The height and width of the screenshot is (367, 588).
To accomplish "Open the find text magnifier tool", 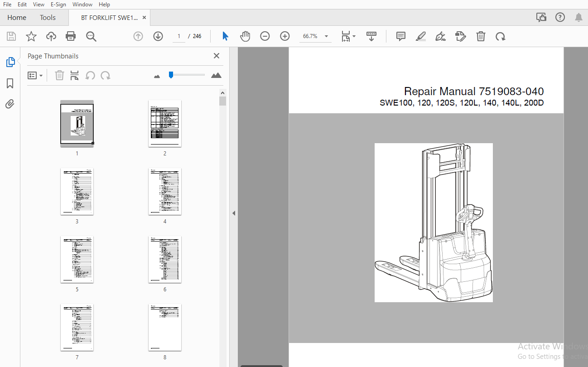I will (x=91, y=36).
